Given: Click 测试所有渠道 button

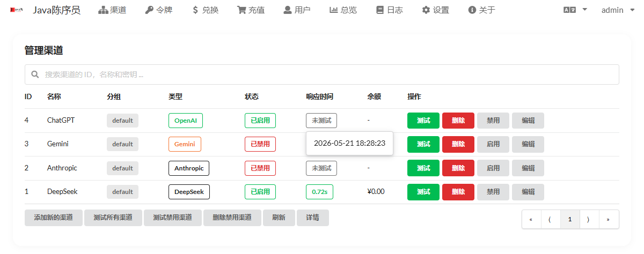Looking at the screenshot, I should [x=113, y=218].
